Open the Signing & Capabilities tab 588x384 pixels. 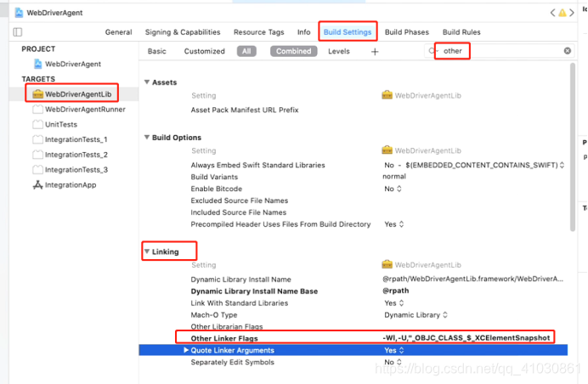183,32
